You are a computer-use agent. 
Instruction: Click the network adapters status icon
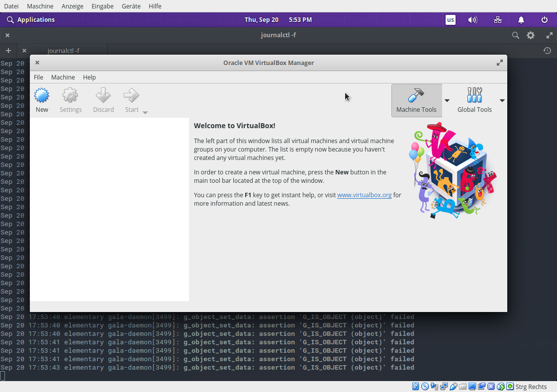coord(444,387)
